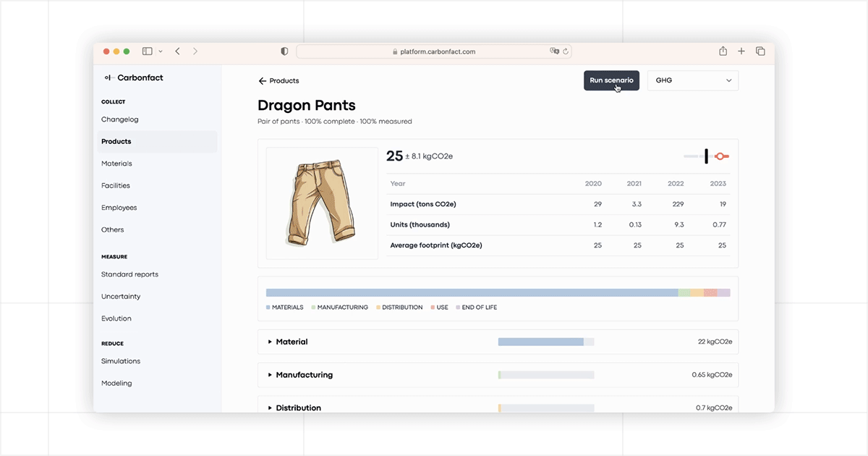The height and width of the screenshot is (456, 868).
Task: Switch to the Uncertainty section
Action: pyautogui.click(x=121, y=296)
